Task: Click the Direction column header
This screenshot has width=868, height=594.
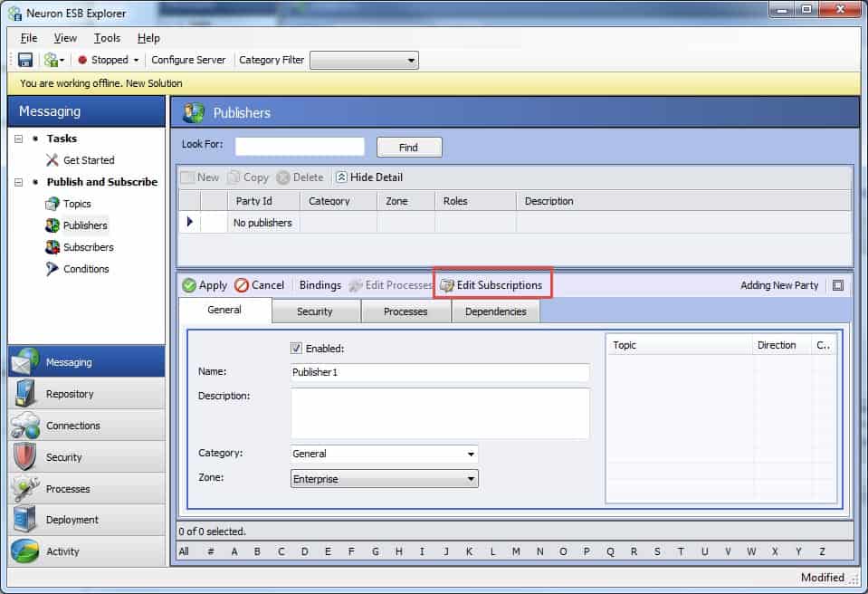Action: point(781,345)
